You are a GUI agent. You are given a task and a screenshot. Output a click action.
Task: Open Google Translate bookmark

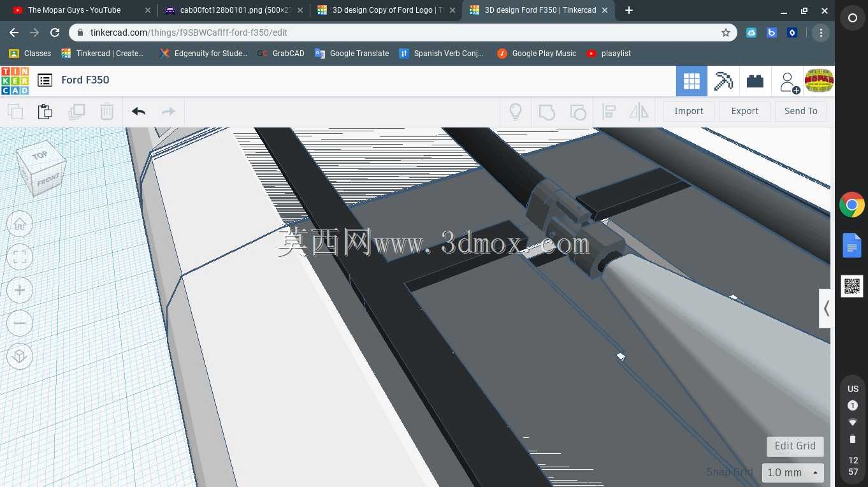tap(352, 54)
